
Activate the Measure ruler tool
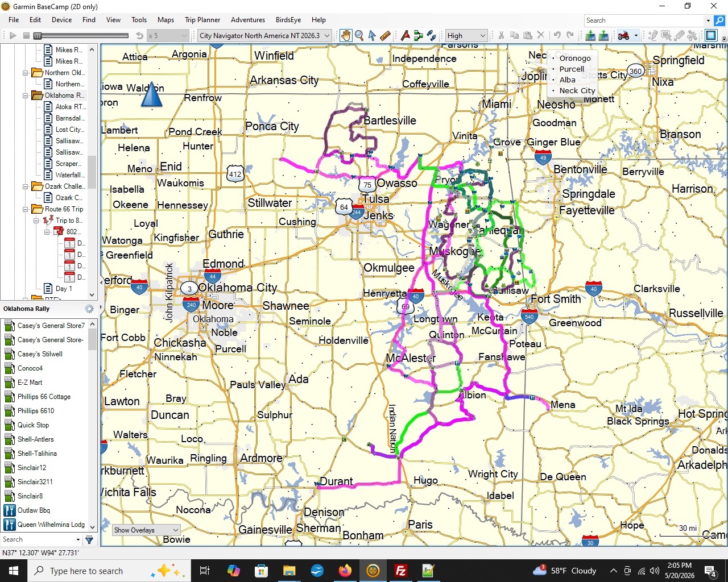point(385,35)
